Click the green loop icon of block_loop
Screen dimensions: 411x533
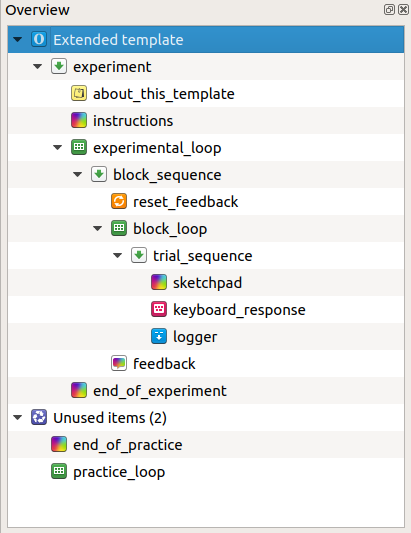click(x=119, y=228)
